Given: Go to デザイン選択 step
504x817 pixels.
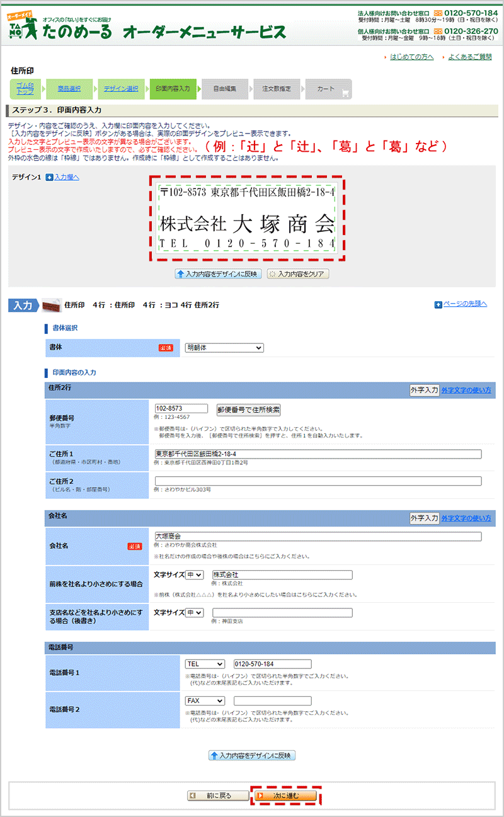Looking at the screenshot, I should click(120, 89).
